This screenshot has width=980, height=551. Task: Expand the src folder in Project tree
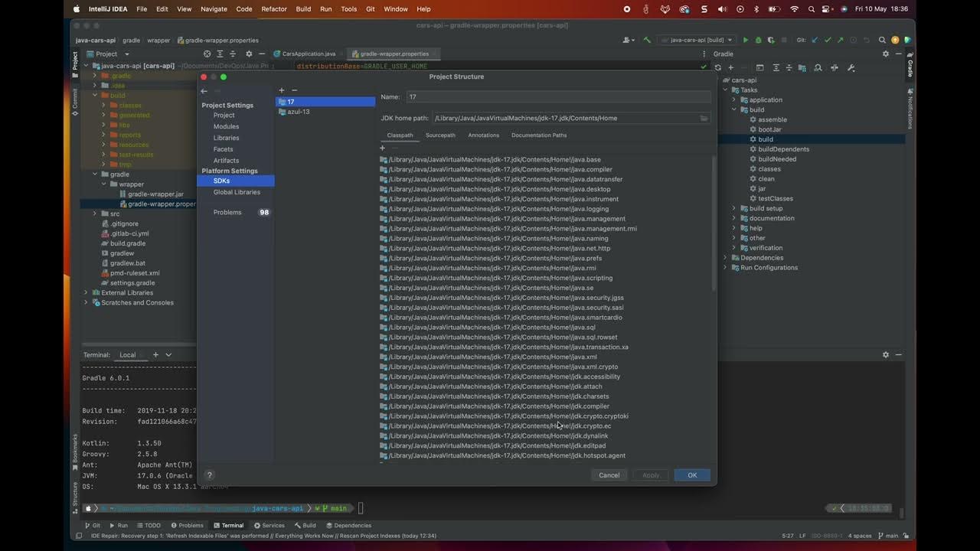(x=95, y=214)
